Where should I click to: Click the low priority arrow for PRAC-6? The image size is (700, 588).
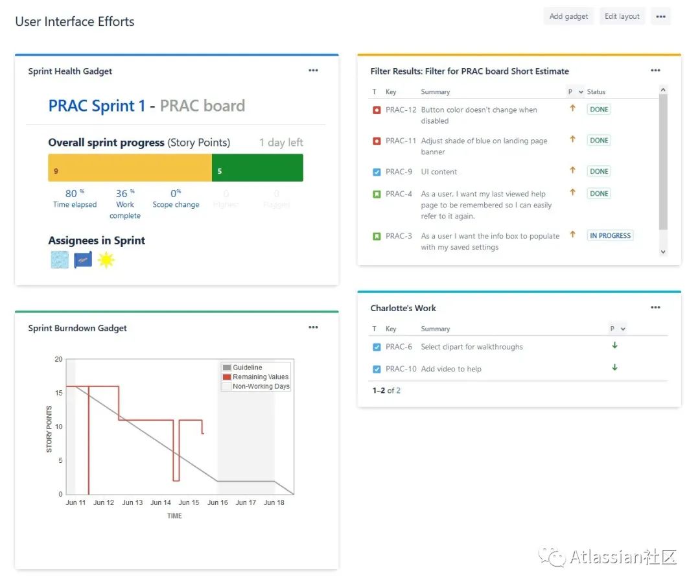point(614,346)
